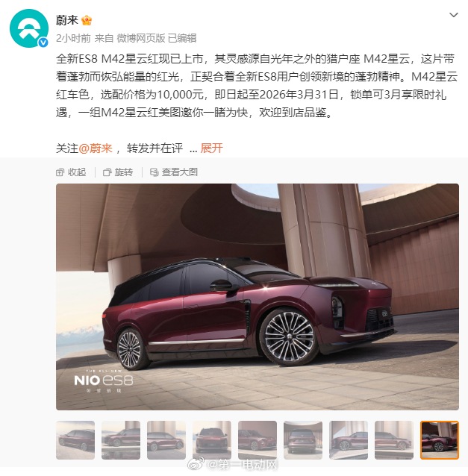The height and width of the screenshot is (476, 468).
Task: Click the rotate icon beside 旋转
Action: point(107,172)
